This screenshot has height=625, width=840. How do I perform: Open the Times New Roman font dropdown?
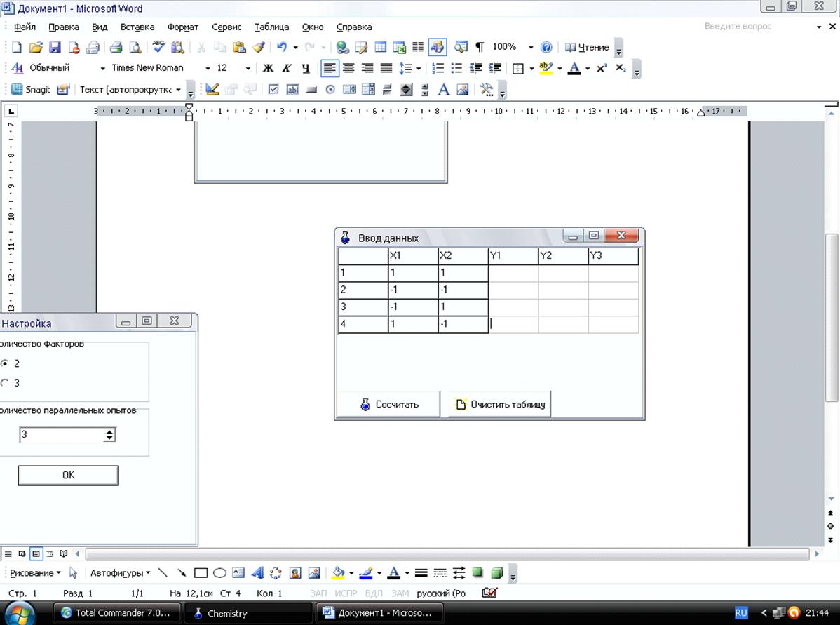(208, 69)
